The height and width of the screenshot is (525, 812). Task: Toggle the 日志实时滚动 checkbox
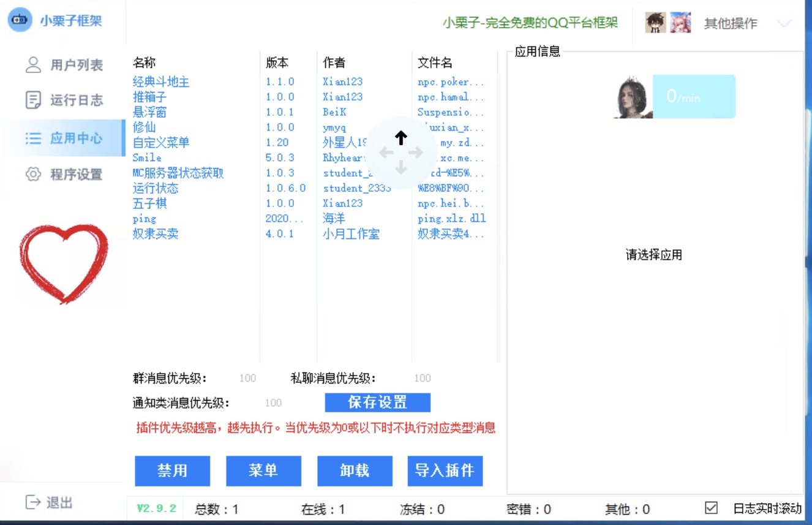click(x=711, y=508)
